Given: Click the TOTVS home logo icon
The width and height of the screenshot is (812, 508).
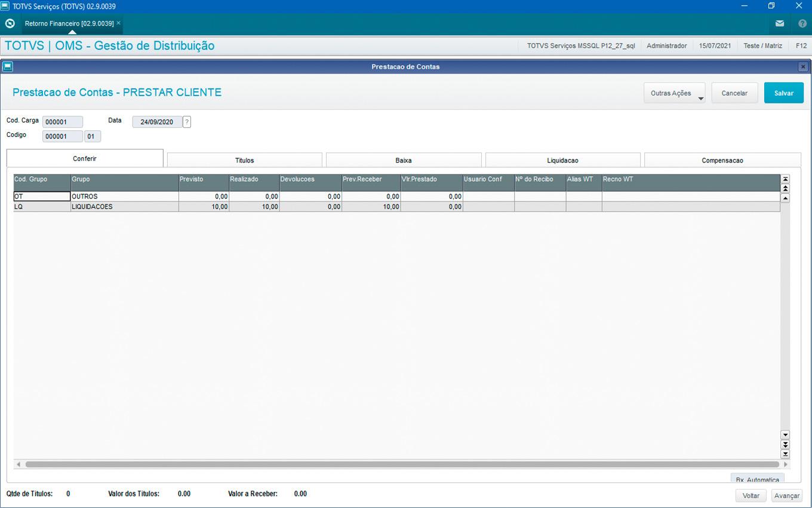Looking at the screenshot, I should point(10,24).
